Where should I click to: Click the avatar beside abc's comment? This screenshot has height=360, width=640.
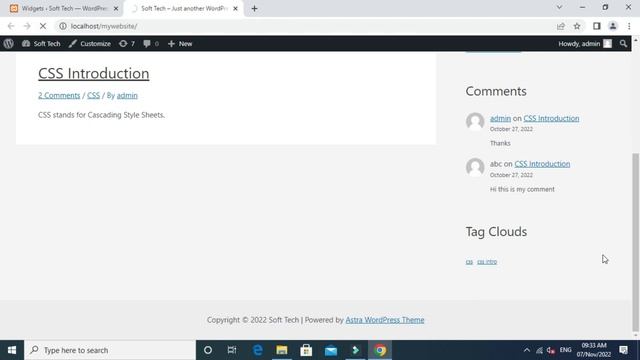(x=475, y=167)
